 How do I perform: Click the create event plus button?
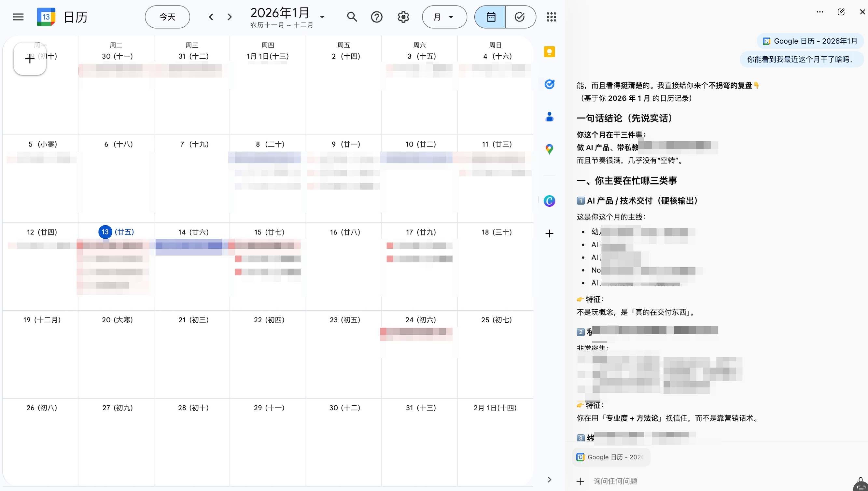(30, 59)
